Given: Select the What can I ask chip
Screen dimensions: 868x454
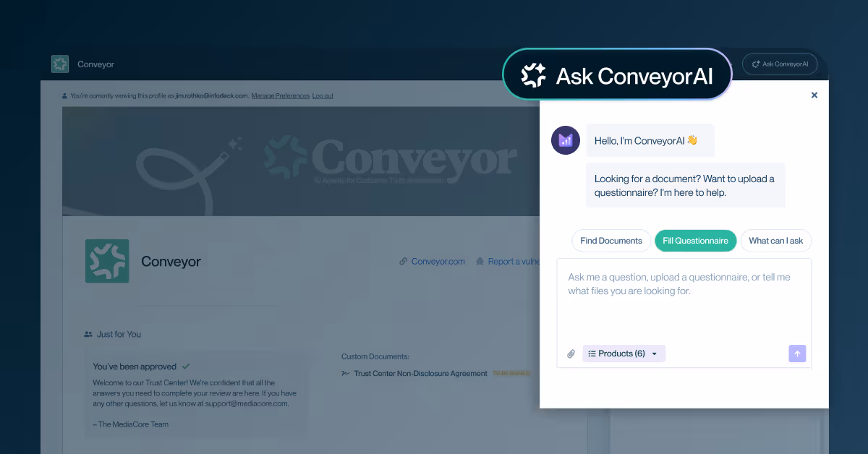Looking at the screenshot, I should (x=776, y=241).
